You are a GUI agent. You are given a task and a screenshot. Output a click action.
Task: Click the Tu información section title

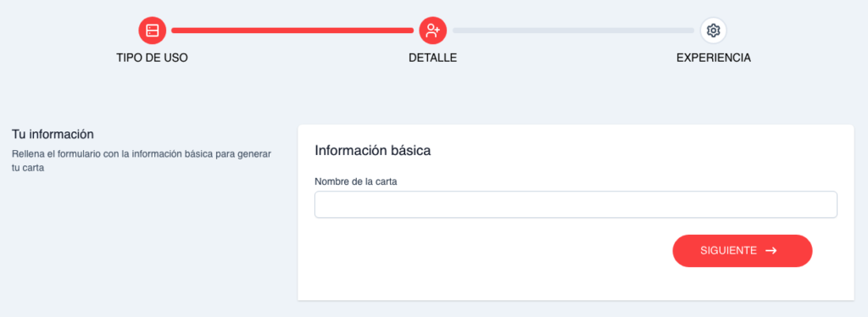click(x=53, y=135)
